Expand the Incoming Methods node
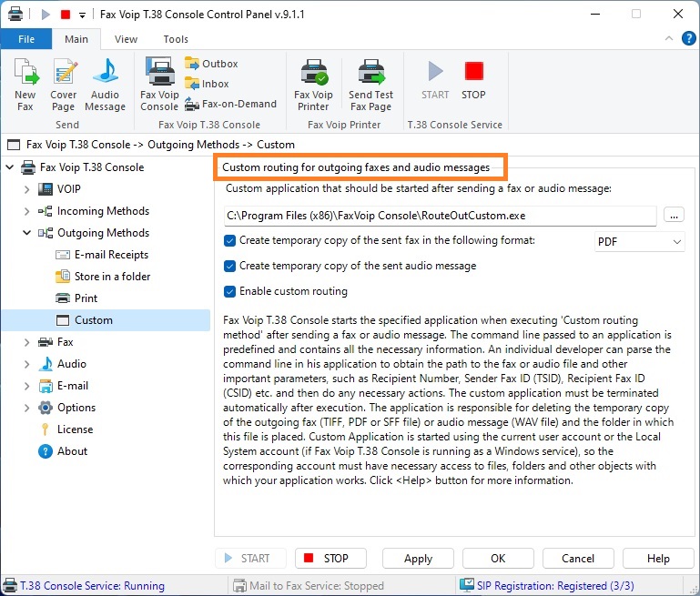The image size is (700, 596). (26, 211)
